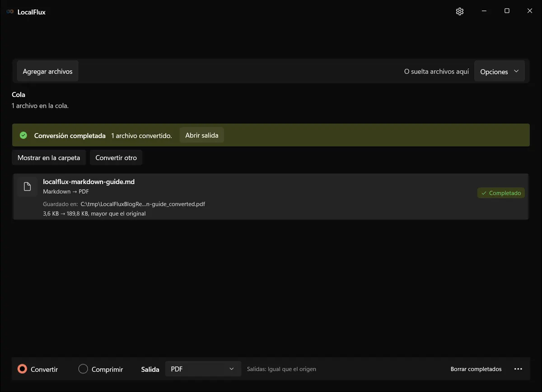This screenshot has width=542, height=392.
Task: Expand the Opciones dropdown
Action: 500,72
